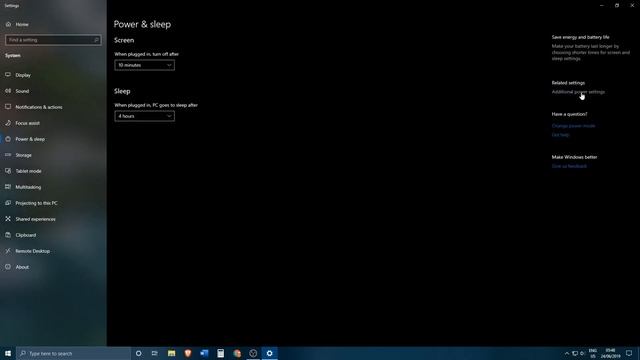Screen dimensions: 640x360
Task: Open the Windows Start menu
Action: pos(8,353)
